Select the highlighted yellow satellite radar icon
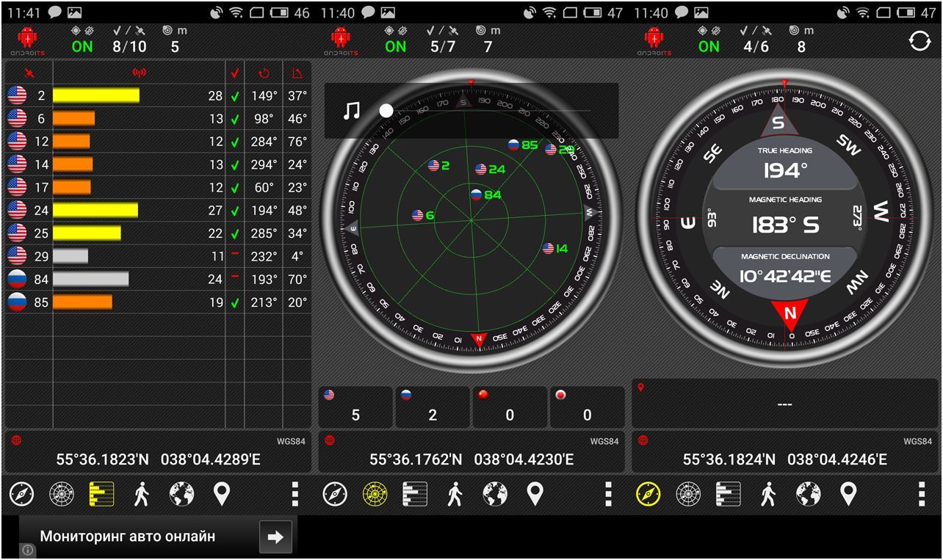This screenshot has width=943, height=560. click(x=375, y=494)
